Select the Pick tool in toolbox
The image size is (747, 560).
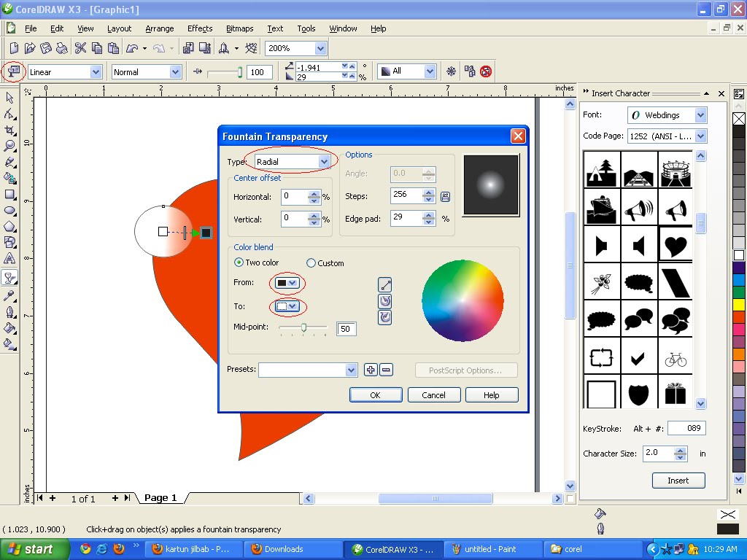click(9, 98)
